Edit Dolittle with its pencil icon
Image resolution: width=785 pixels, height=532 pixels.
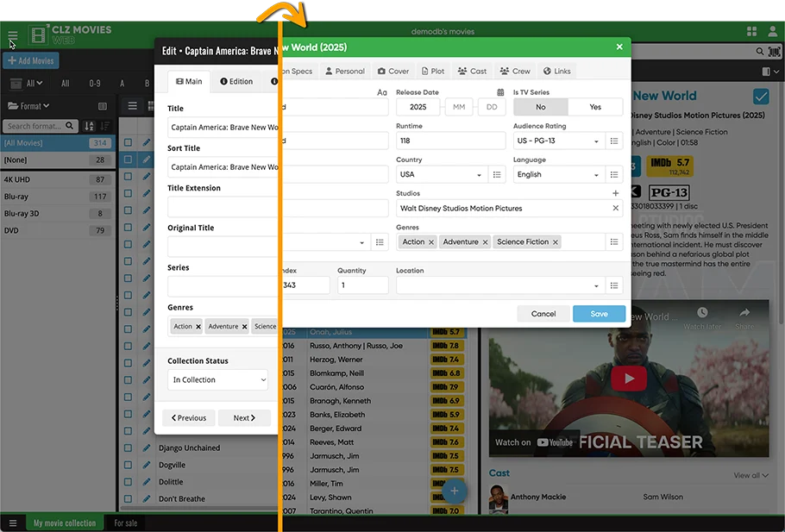146,482
